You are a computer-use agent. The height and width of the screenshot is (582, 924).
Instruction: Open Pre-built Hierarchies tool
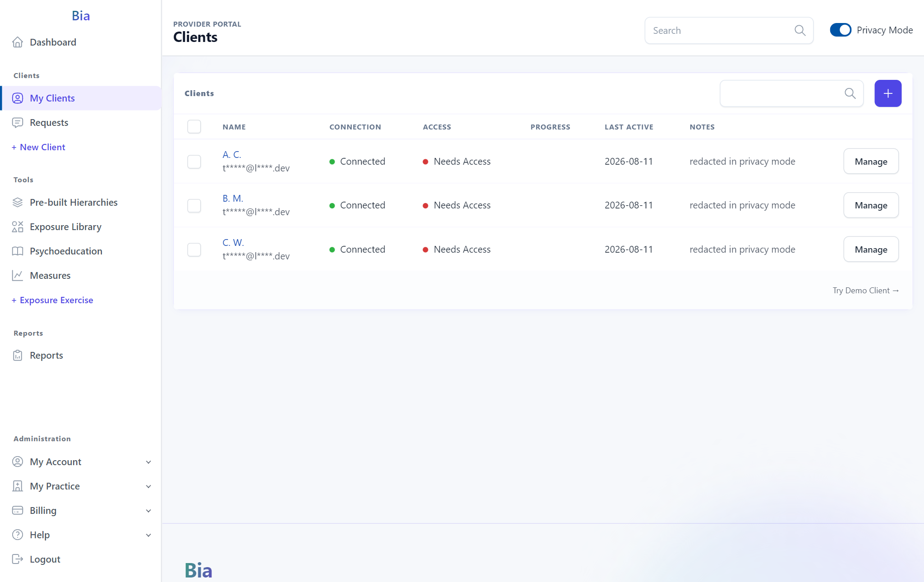[81, 202]
